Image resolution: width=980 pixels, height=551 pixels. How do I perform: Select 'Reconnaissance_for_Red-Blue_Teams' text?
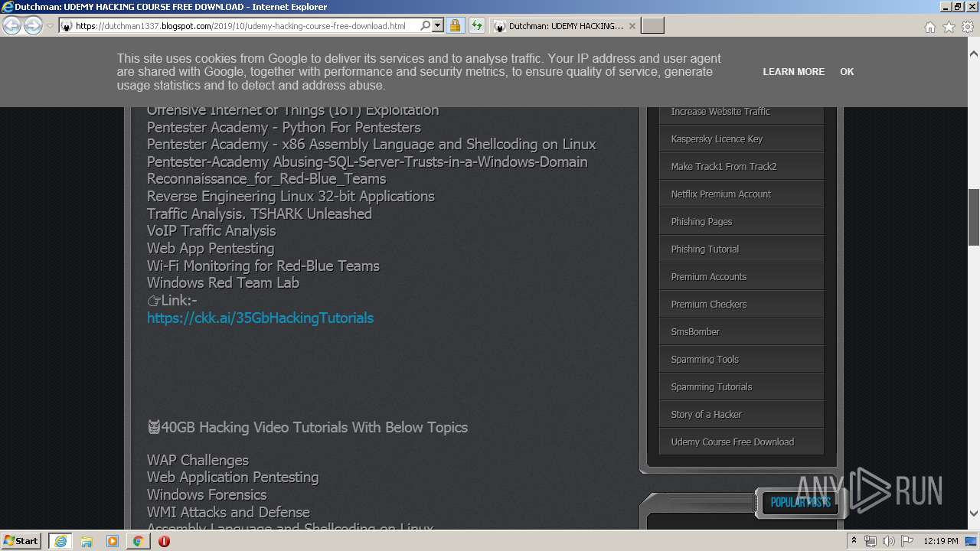click(x=266, y=179)
